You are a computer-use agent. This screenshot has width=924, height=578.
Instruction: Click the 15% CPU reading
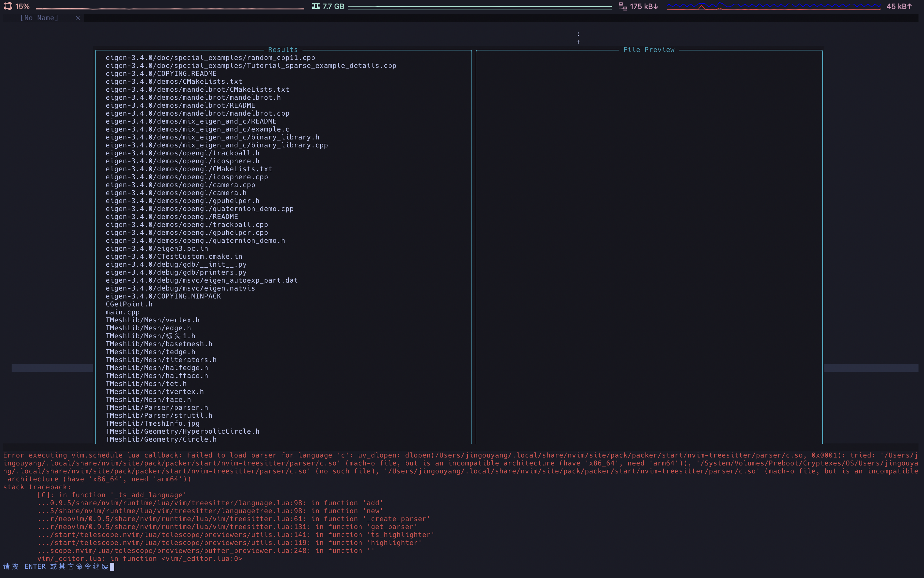tap(23, 6)
